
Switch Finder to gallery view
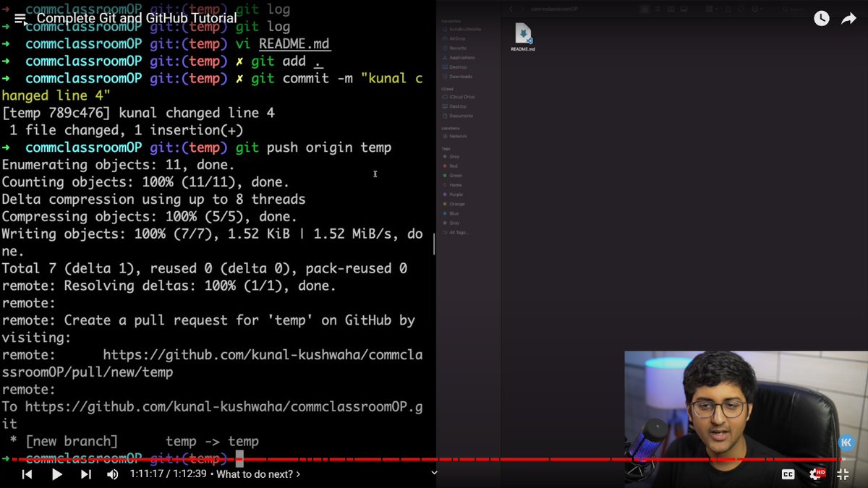tap(684, 9)
